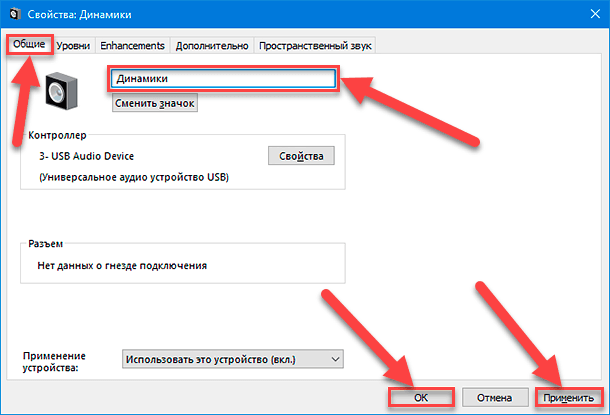Click the 3- USB Audio Device label
This screenshot has width=610, height=415.
click(x=86, y=156)
